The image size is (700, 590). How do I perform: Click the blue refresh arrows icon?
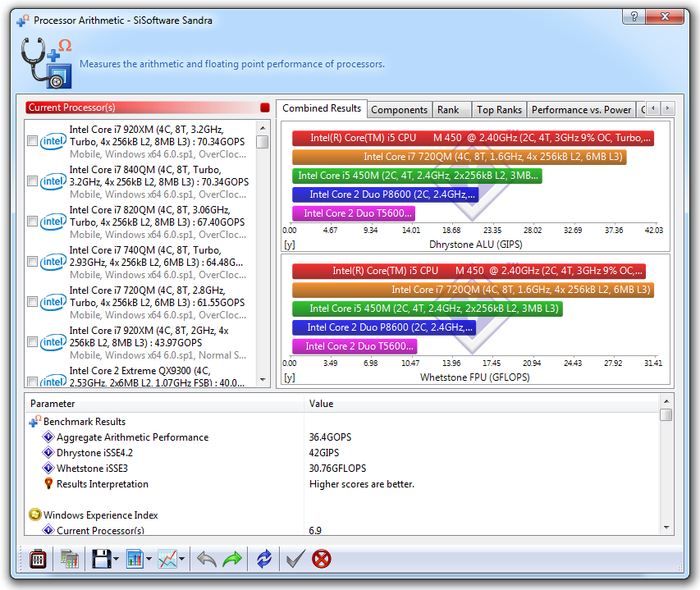(264, 559)
